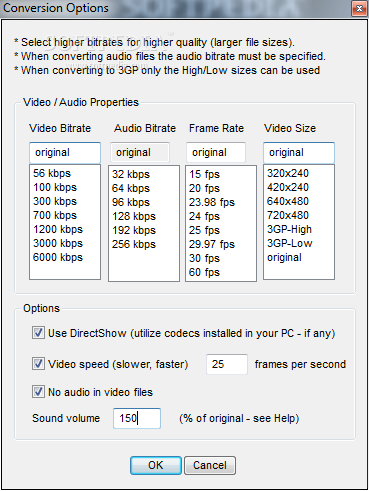This screenshot has height=491, width=369.
Task: Click the Sound volume input field
Action: [x=137, y=418]
